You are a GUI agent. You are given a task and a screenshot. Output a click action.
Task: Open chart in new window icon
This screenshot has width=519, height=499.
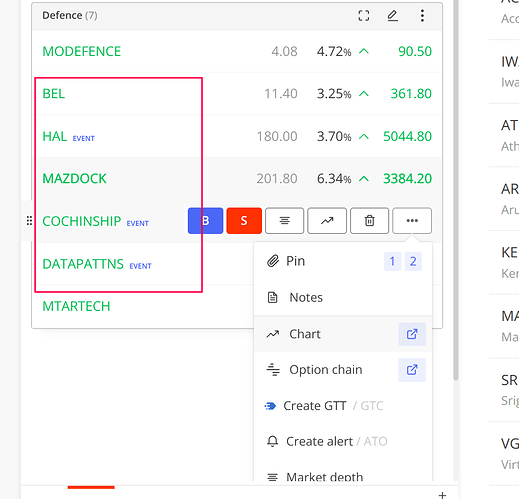point(412,334)
